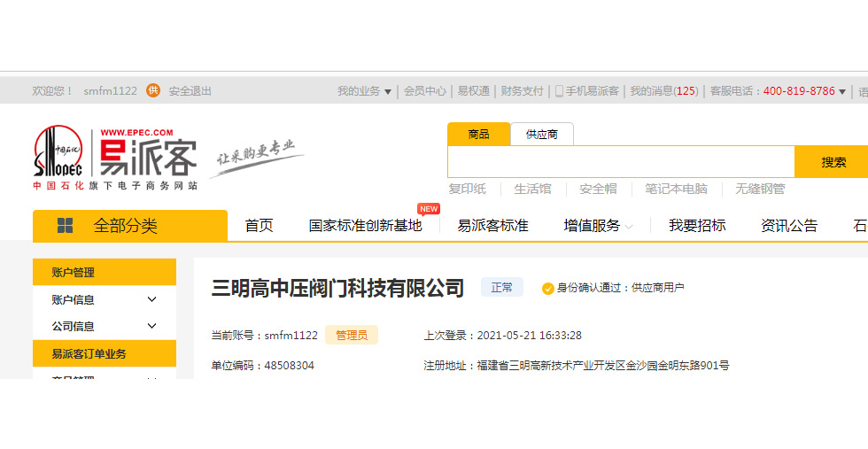Image resolution: width=868 pixels, height=449 pixels.
Task: Expand the 客服电话 dropdown arrow
Action: click(842, 91)
